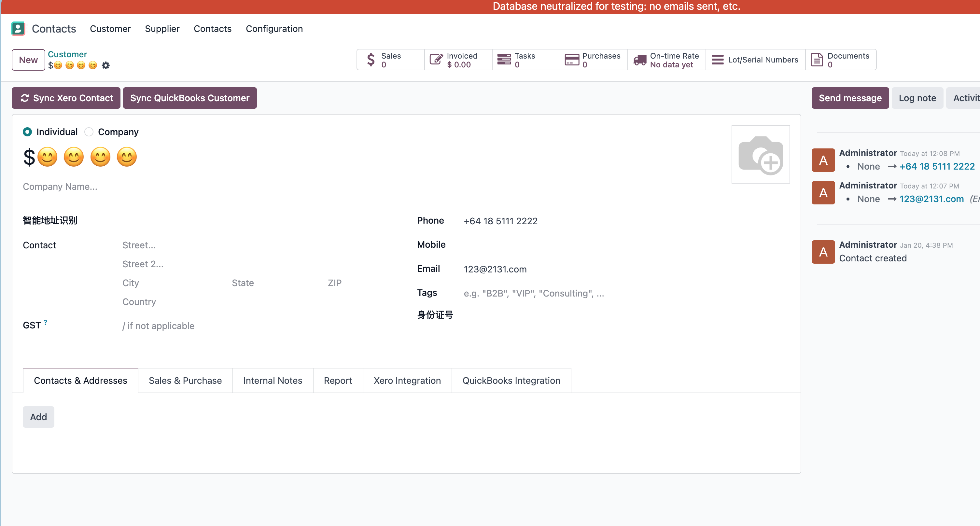Screen dimensions: 980x526
Task: Click the Lot/Serial Numbers bars icon
Action: [x=718, y=60]
